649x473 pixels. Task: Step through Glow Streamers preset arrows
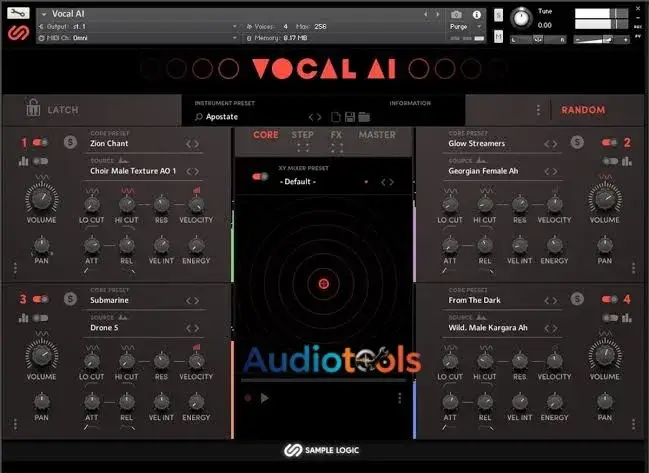pos(550,144)
